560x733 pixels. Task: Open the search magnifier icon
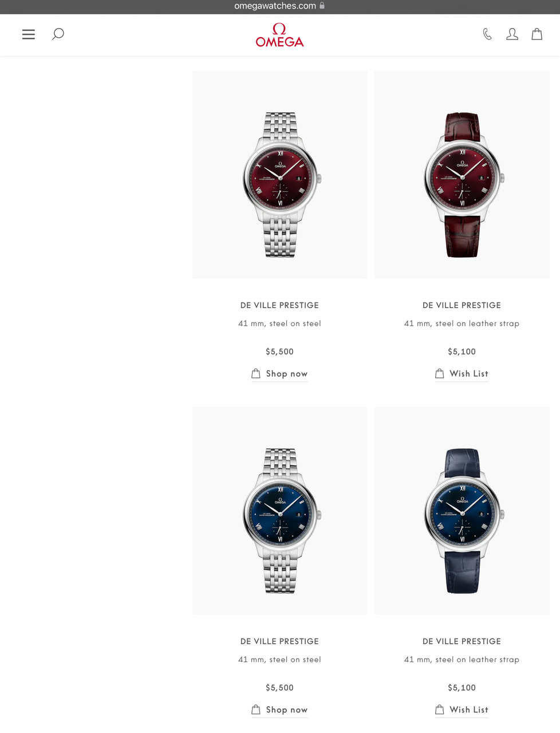tap(58, 34)
